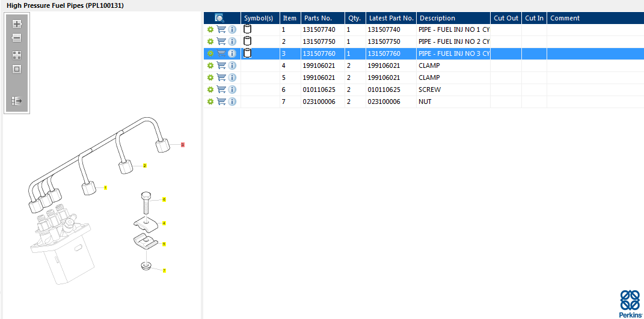The height and width of the screenshot is (319, 644).
Task: Open info for the NUT row
Action: coord(232,102)
